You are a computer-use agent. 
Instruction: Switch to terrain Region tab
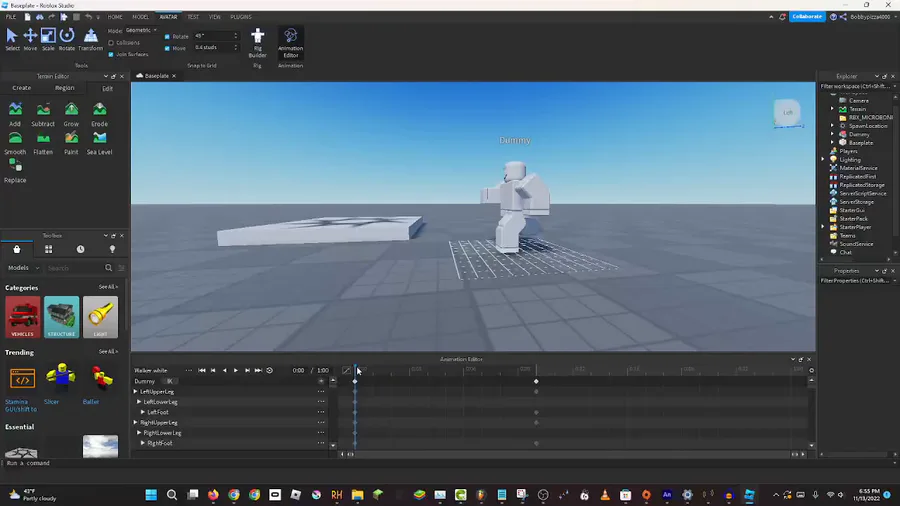click(x=64, y=88)
